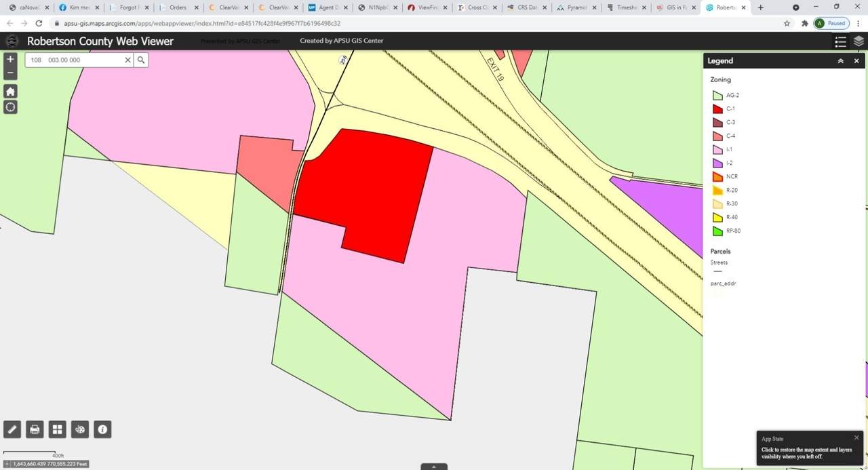Open the Layer List widget

[x=859, y=41]
